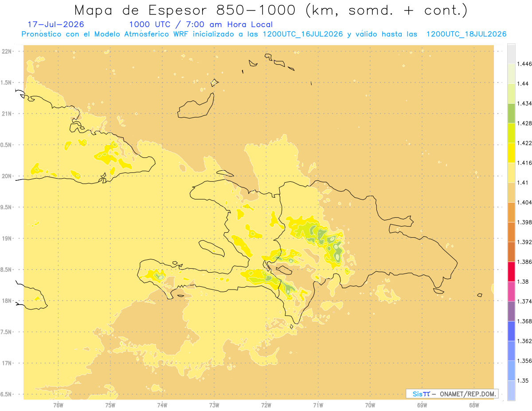This screenshot has height=411, width=532.
Task: Click the '19N' latitude axis label
Action: coord(7,239)
